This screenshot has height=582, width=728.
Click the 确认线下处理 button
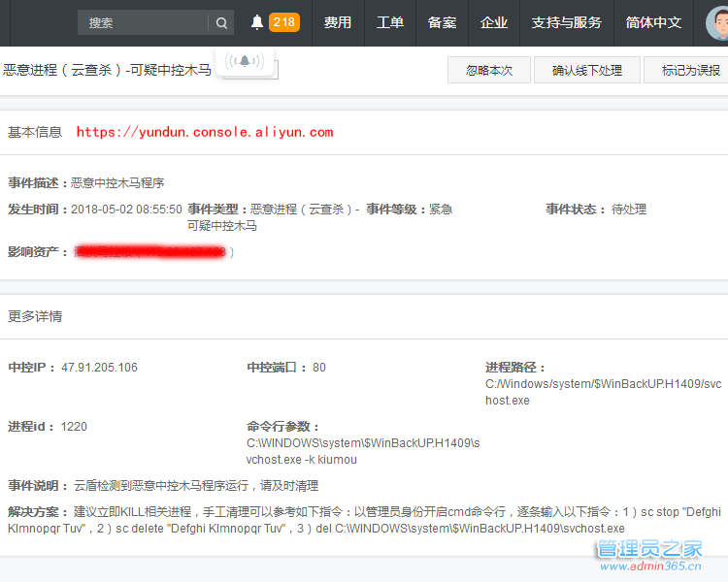pyautogui.click(x=587, y=70)
